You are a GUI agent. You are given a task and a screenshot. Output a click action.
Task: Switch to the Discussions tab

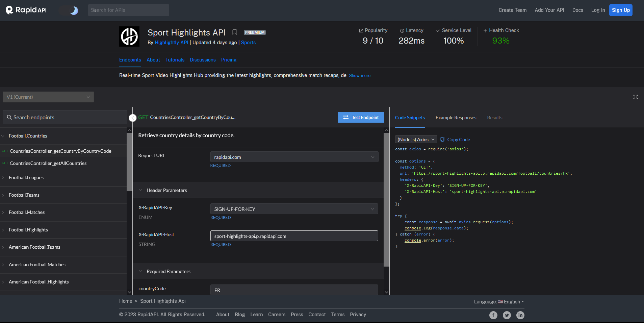point(203,60)
